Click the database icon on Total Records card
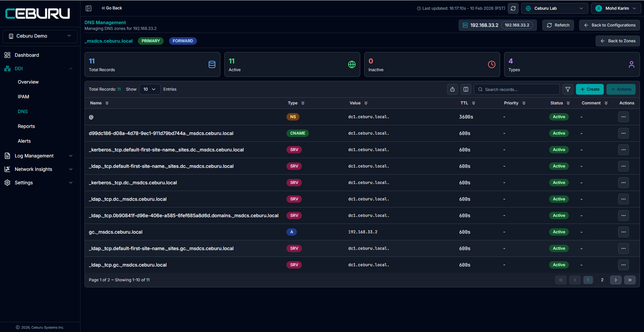The image size is (644, 332). pyautogui.click(x=212, y=64)
